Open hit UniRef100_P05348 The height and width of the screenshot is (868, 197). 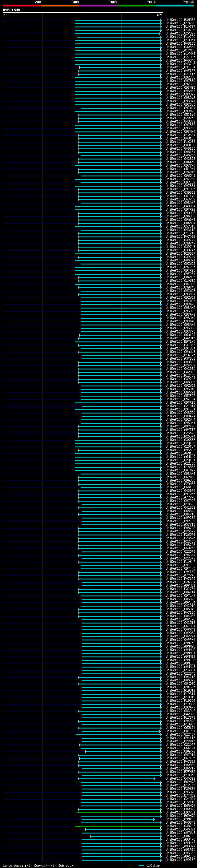point(180,822)
